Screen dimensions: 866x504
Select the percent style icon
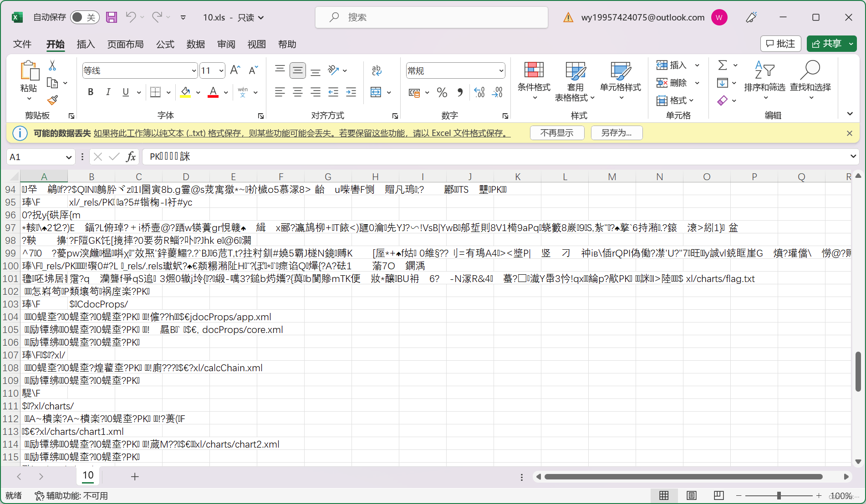441,92
